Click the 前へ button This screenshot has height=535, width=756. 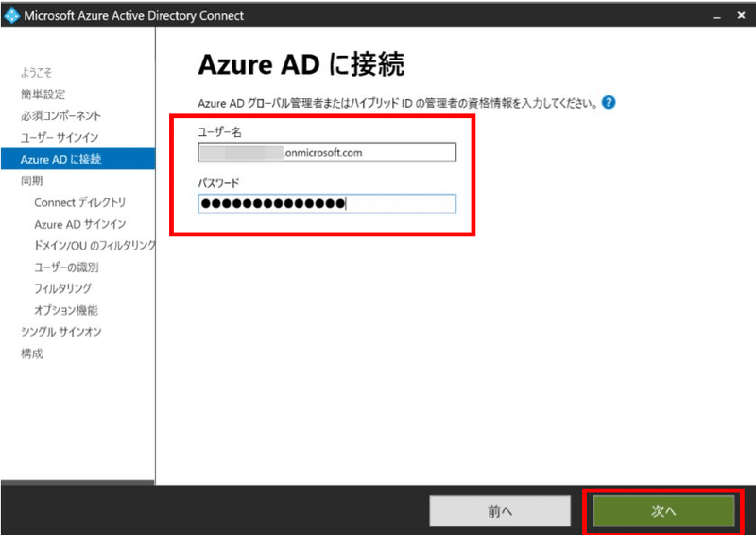(500, 511)
